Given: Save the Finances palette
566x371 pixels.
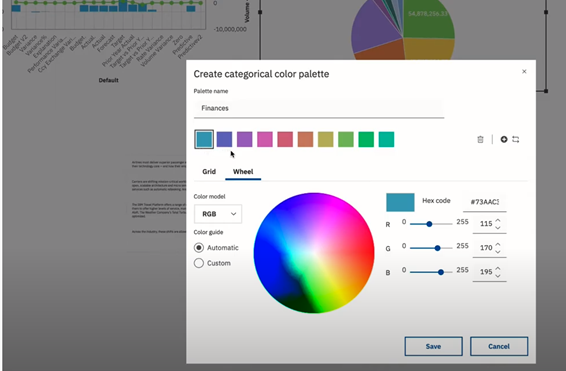Looking at the screenshot, I should pos(434,346).
